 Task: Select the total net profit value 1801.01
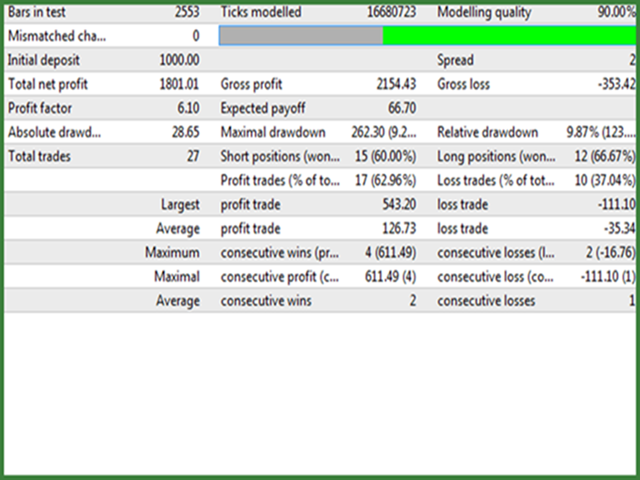[179, 84]
